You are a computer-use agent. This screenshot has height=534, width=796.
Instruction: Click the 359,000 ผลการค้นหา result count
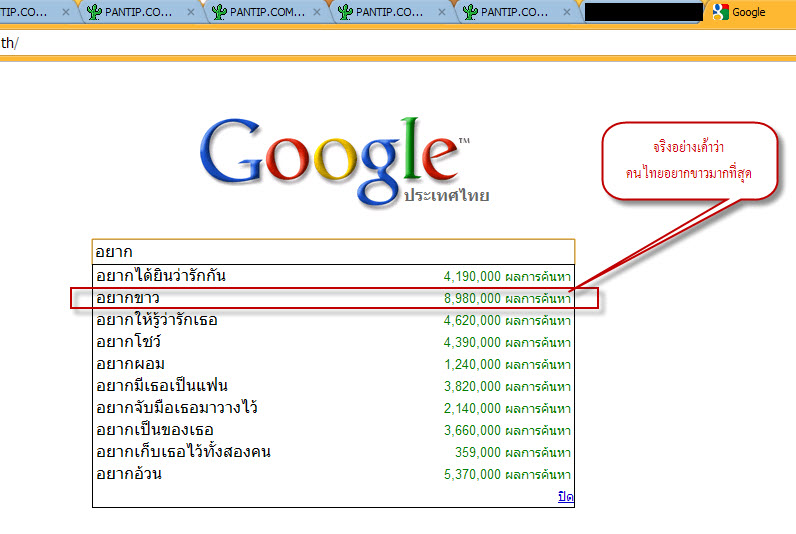[x=513, y=453]
